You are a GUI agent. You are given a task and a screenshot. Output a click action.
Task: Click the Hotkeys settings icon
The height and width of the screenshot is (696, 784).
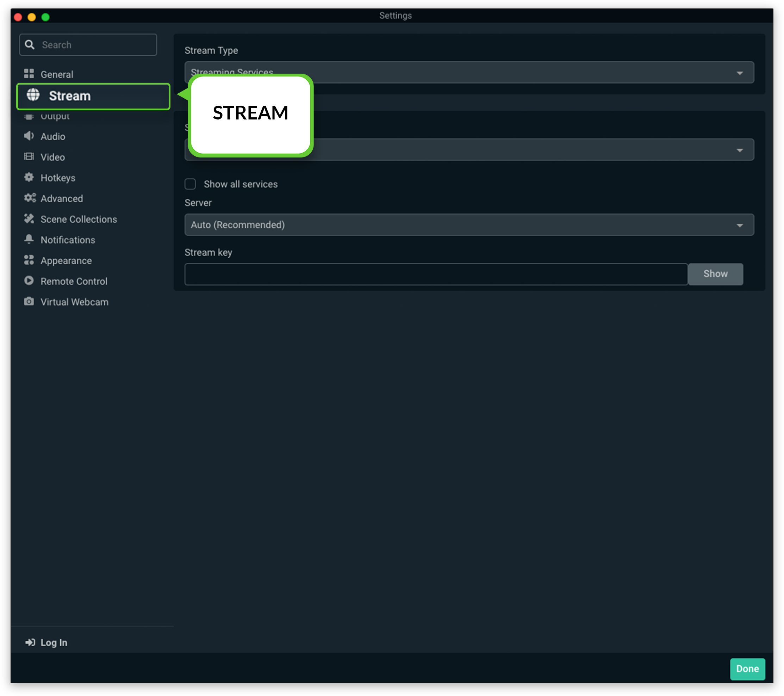click(30, 177)
